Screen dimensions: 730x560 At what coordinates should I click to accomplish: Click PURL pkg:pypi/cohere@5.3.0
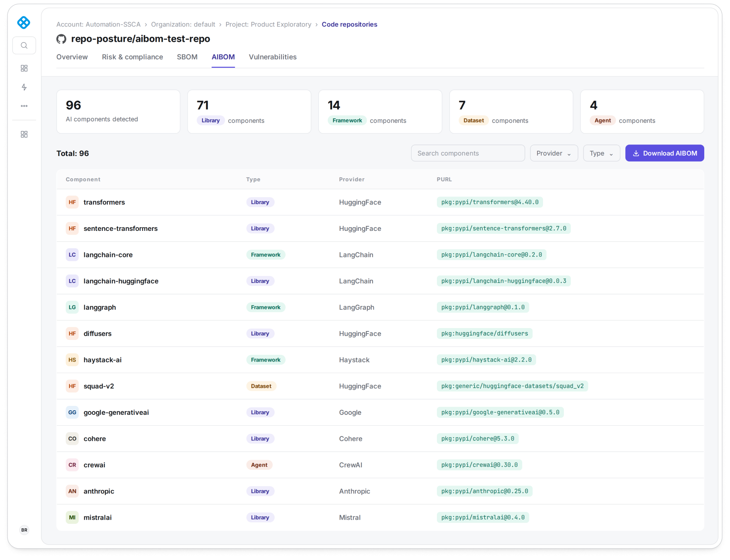[477, 439]
